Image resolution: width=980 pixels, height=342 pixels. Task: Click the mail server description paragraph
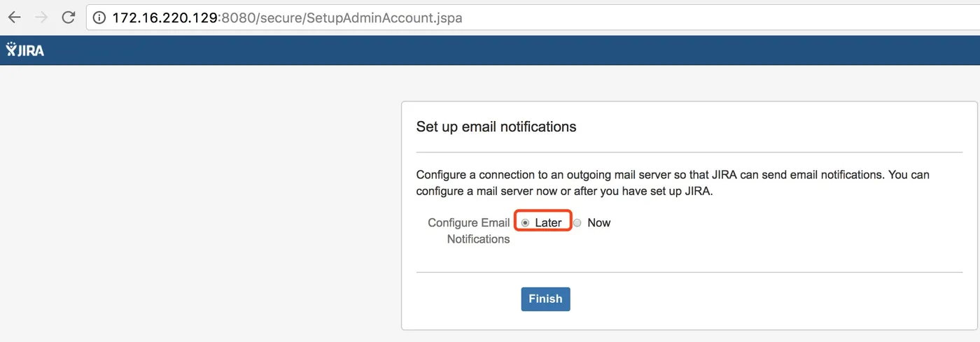click(672, 183)
